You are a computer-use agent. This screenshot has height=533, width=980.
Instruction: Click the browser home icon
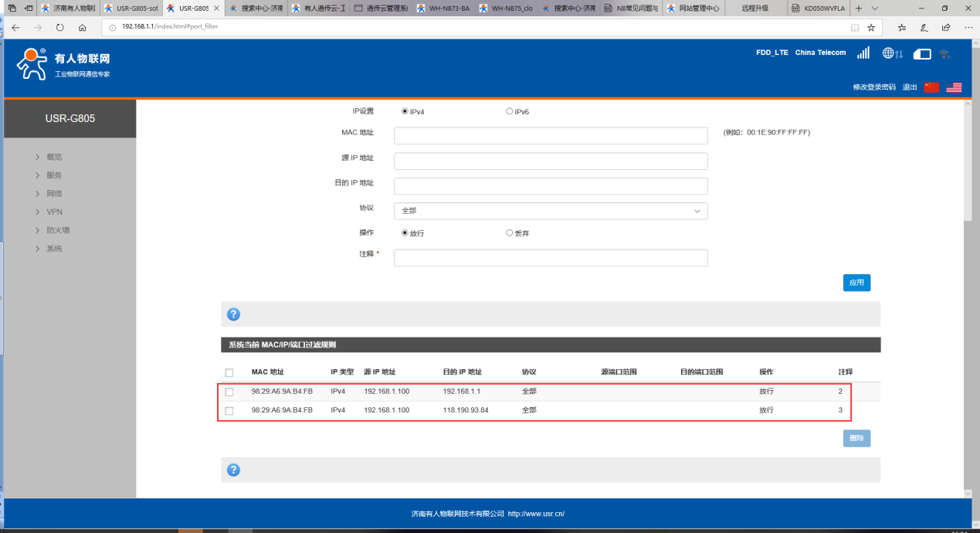[83, 27]
